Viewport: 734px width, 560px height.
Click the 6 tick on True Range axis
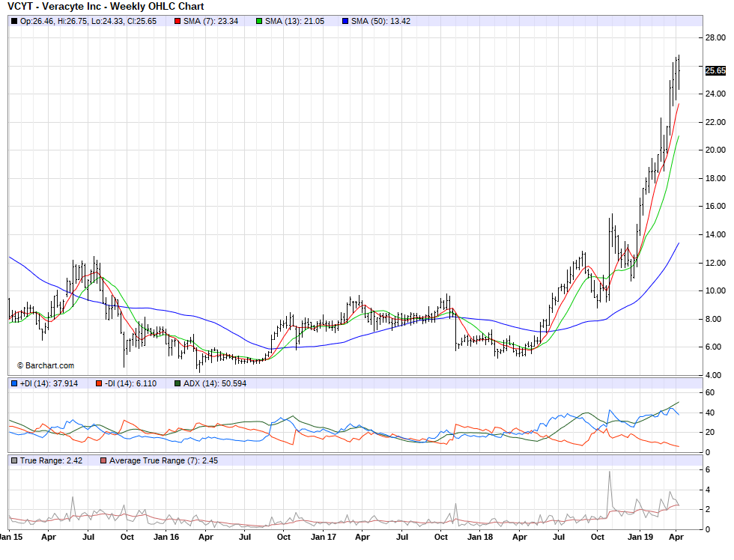[708, 469]
